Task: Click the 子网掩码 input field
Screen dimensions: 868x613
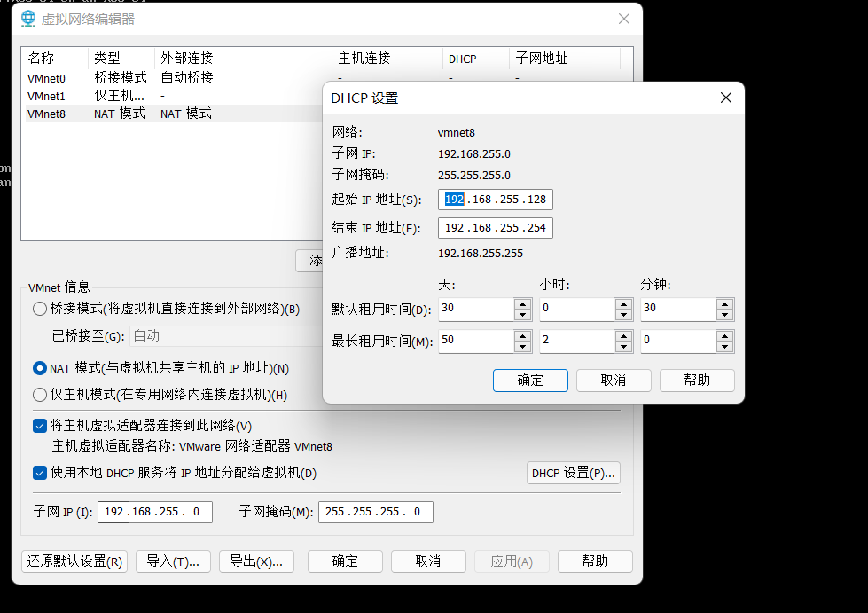Action: point(375,512)
